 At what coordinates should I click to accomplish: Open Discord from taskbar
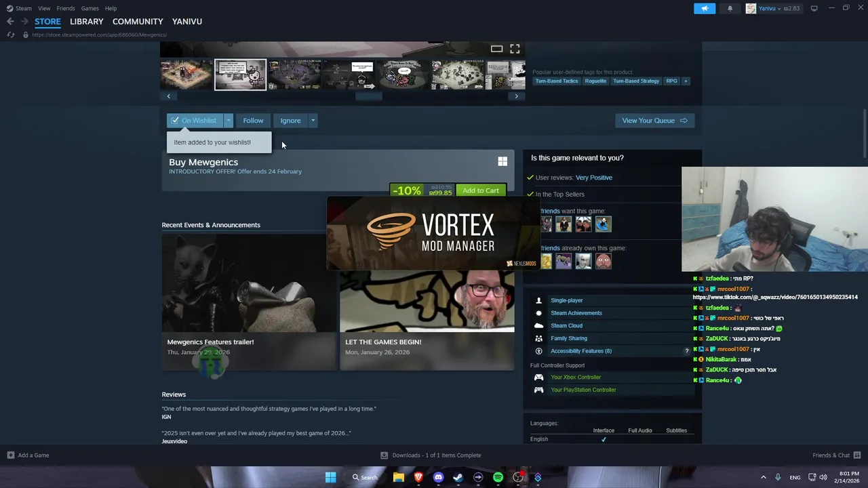[438, 477]
